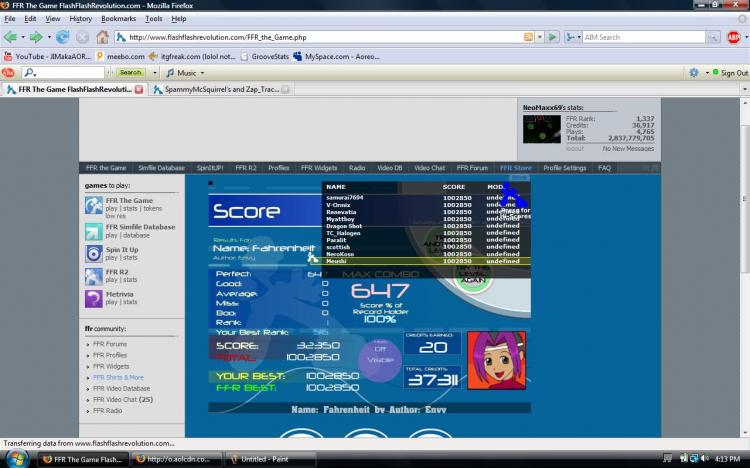Open the Bookmarks menu

tap(118, 19)
